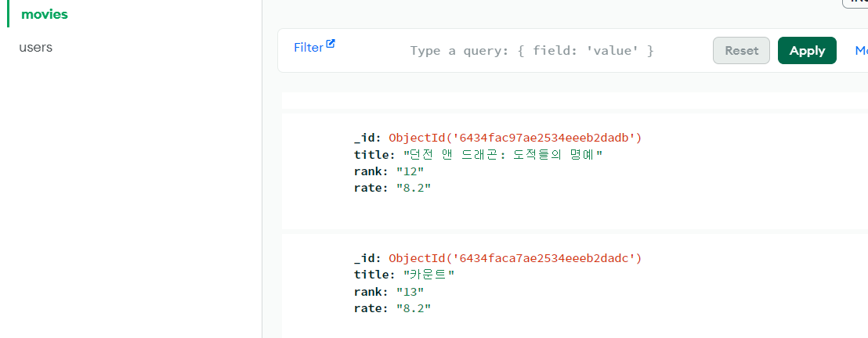This screenshot has height=338, width=868.
Task: Select the rate value of rank 13 document
Action: pyautogui.click(x=414, y=308)
